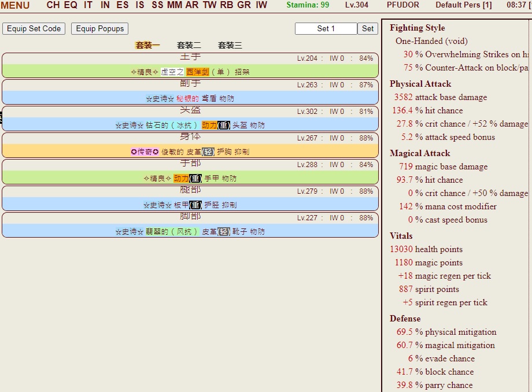
Task: Open the MM top bar shortcut
Action: click(174, 5)
